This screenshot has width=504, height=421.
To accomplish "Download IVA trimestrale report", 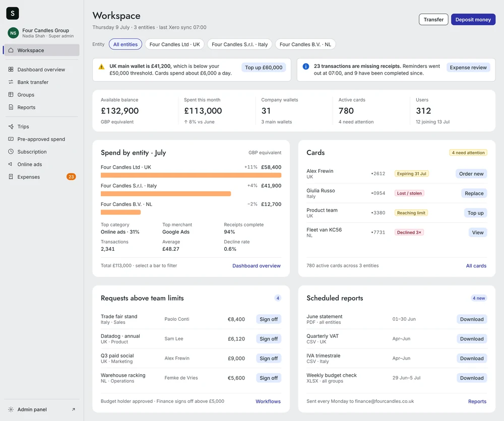I will coord(472,359).
